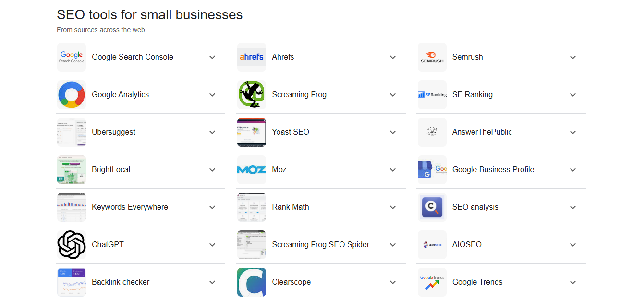Select the Ahrefs icon

click(x=251, y=57)
